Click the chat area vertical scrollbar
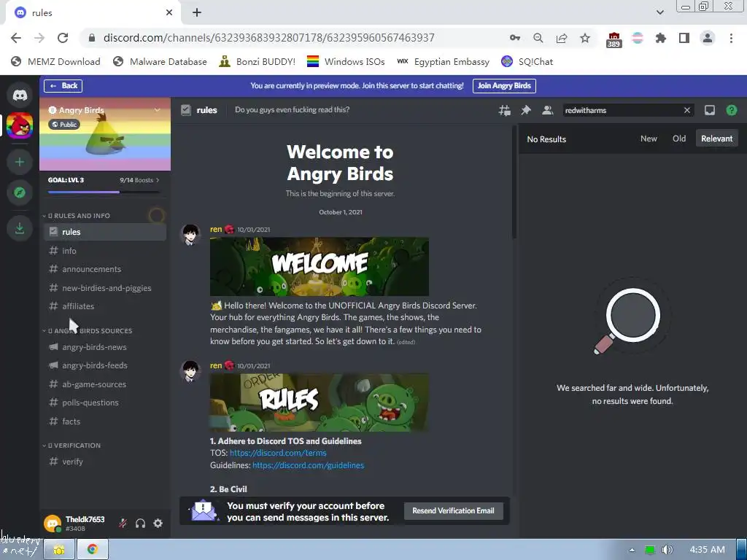This screenshot has height=560, width=747. click(x=514, y=182)
